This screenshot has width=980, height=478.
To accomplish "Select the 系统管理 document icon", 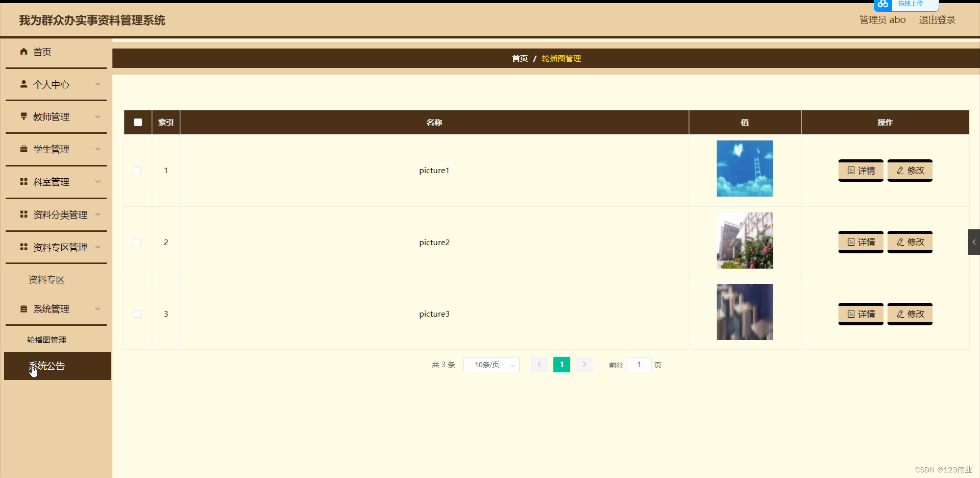I will (x=23, y=308).
